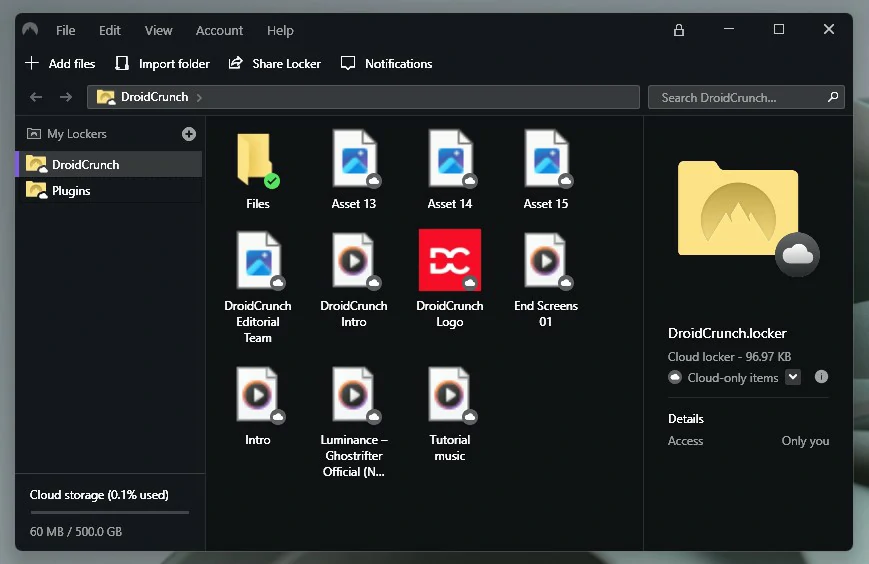Click the large DroidCrunch locker preview icon
This screenshot has height=564, width=869.
[x=746, y=217]
